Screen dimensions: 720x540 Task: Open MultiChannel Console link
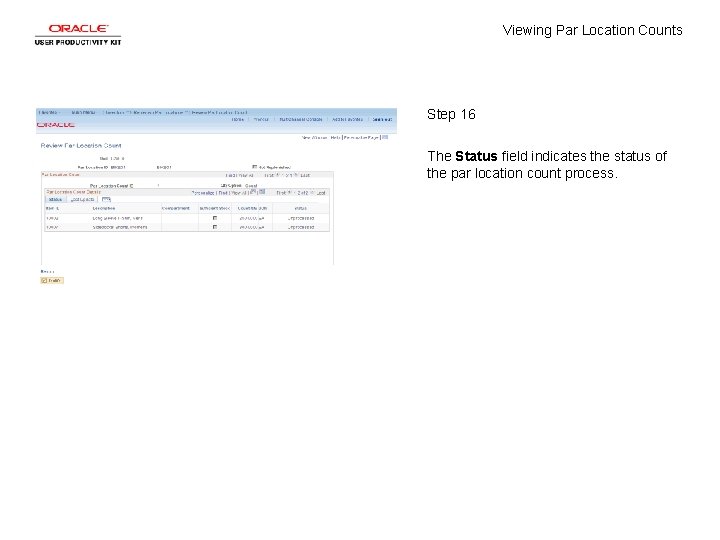pos(301,119)
